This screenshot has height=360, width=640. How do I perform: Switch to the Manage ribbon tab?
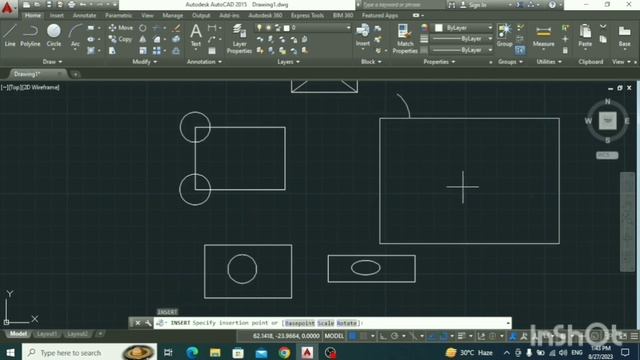pos(172,16)
